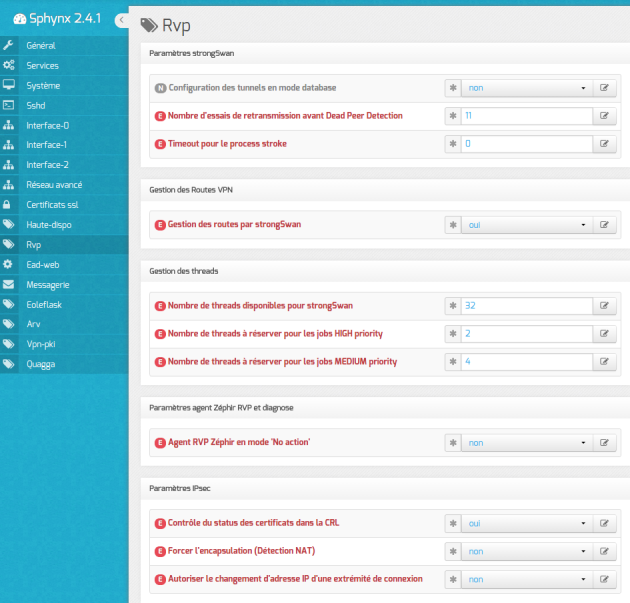
Task: Click the envelope icon beside Messagerie
Action: 8,284
